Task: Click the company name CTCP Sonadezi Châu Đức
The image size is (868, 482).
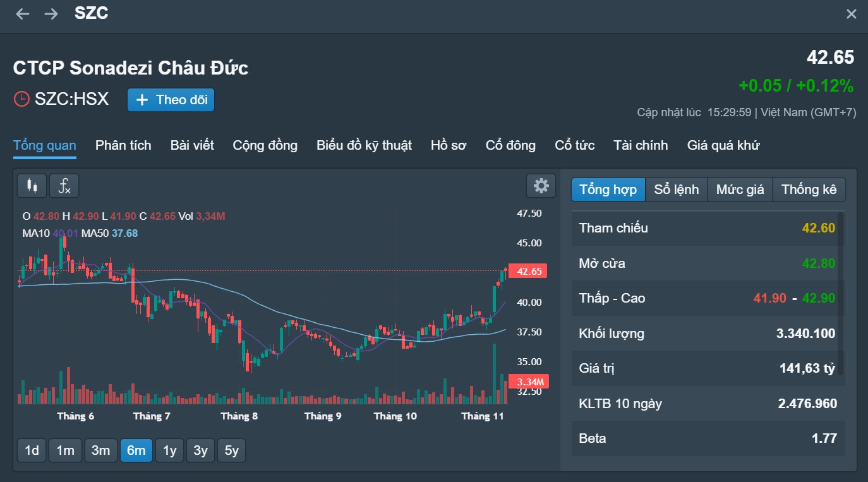Action: point(131,68)
